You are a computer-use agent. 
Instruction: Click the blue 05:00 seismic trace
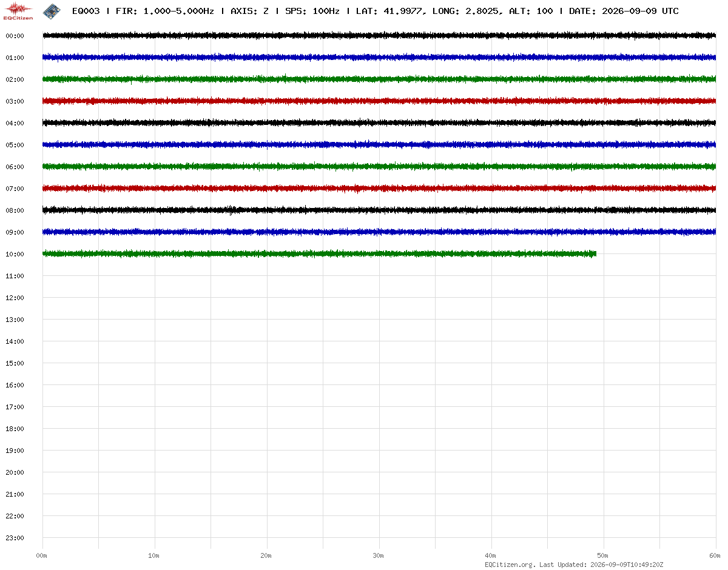[x=379, y=144]
